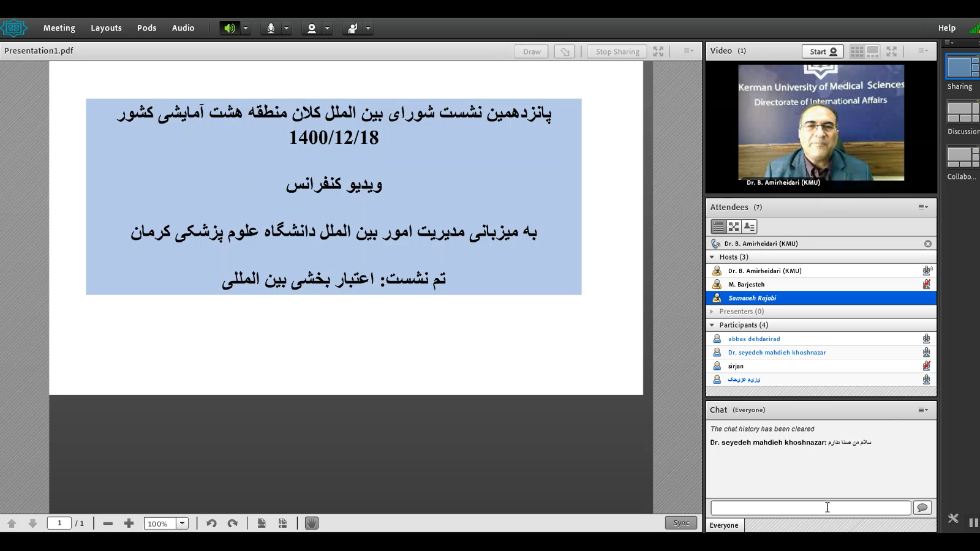
Task: Zoom in on the presentation with plus
Action: (x=129, y=523)
